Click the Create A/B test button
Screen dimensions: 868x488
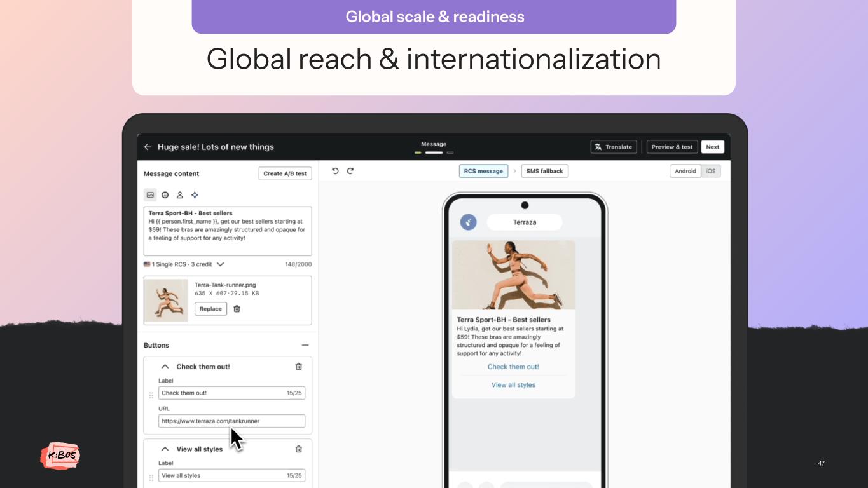[x=285, y=173]
